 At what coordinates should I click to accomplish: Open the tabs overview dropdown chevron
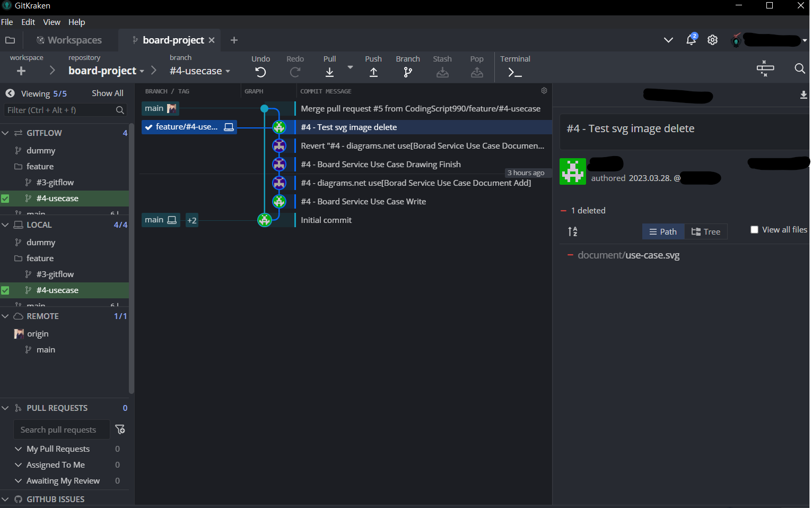(x=668, y=40)
